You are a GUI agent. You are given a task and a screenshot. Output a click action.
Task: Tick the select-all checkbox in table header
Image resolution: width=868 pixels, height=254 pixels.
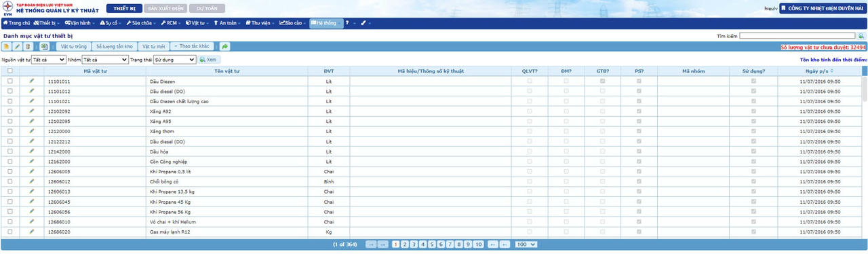coord(9,71)
